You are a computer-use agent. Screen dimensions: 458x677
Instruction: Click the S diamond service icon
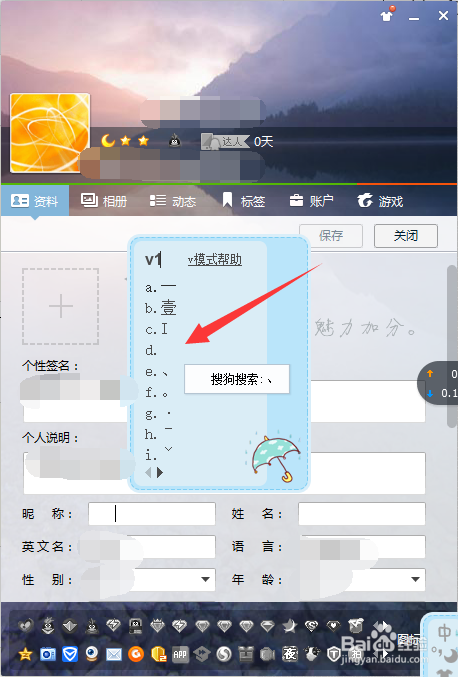(x=311, y=626)
